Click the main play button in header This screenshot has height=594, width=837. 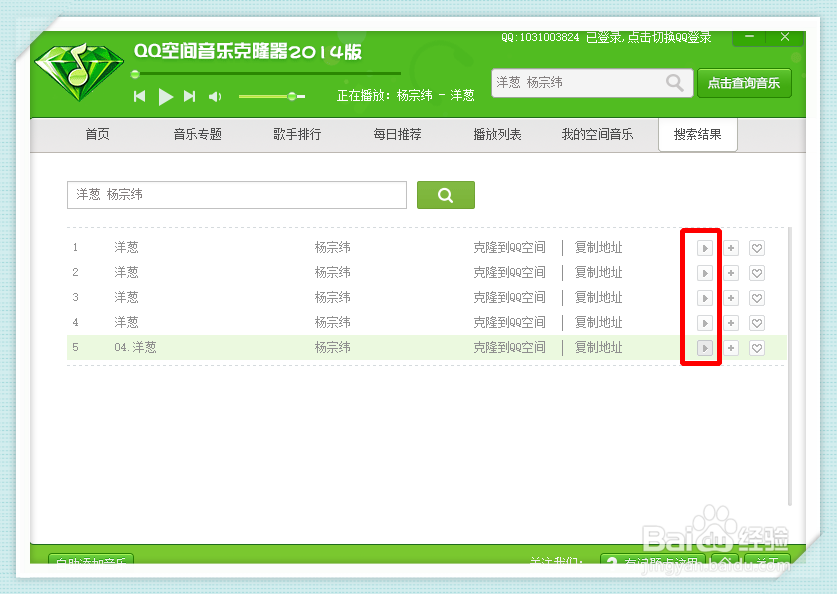pos(165,97)
